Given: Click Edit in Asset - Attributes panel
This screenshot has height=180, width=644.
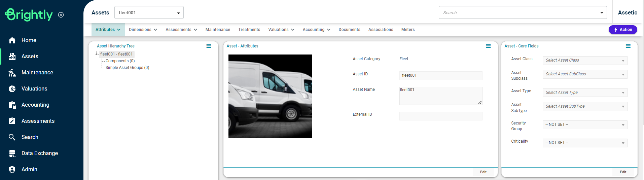Looking at the screenshot, I should coord(483,172).
